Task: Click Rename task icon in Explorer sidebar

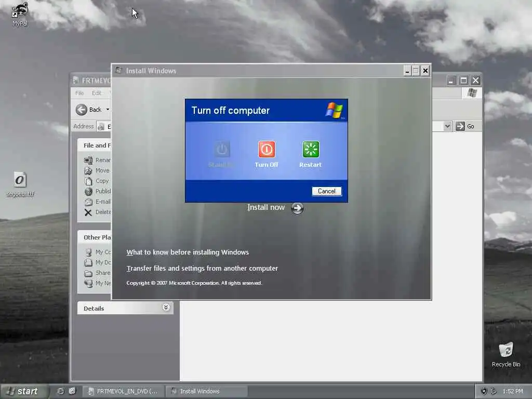Action: [x=88, y=160]
